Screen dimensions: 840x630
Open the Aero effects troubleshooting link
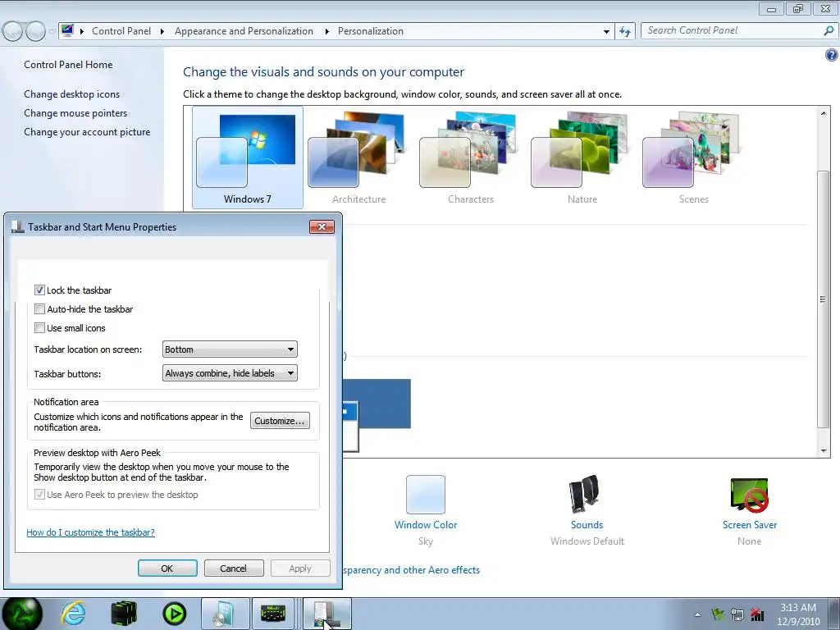click(x=412, y=570)
